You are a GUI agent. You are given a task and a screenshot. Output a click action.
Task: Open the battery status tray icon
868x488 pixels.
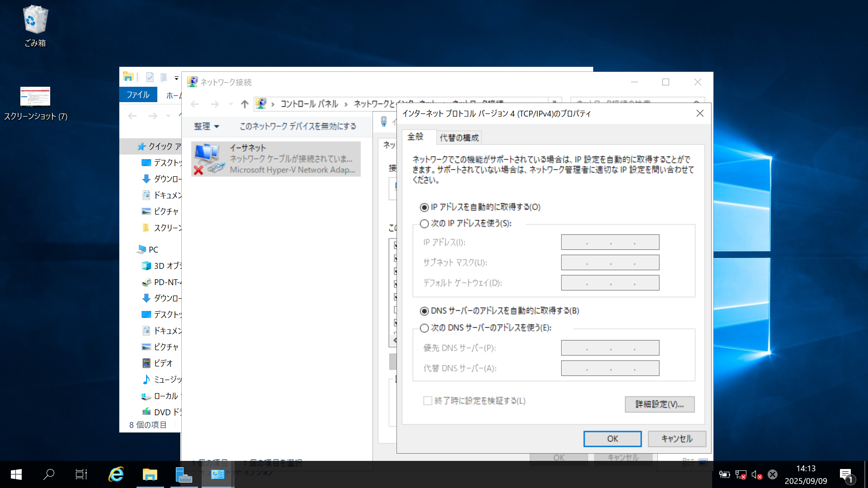click(x=724, y=474)
